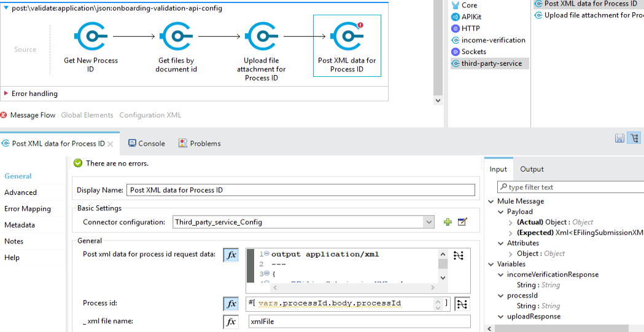Viewport: 644px width, 332px height.
Task: Open the mapping view for Process id
Action: tap(462, 304)
